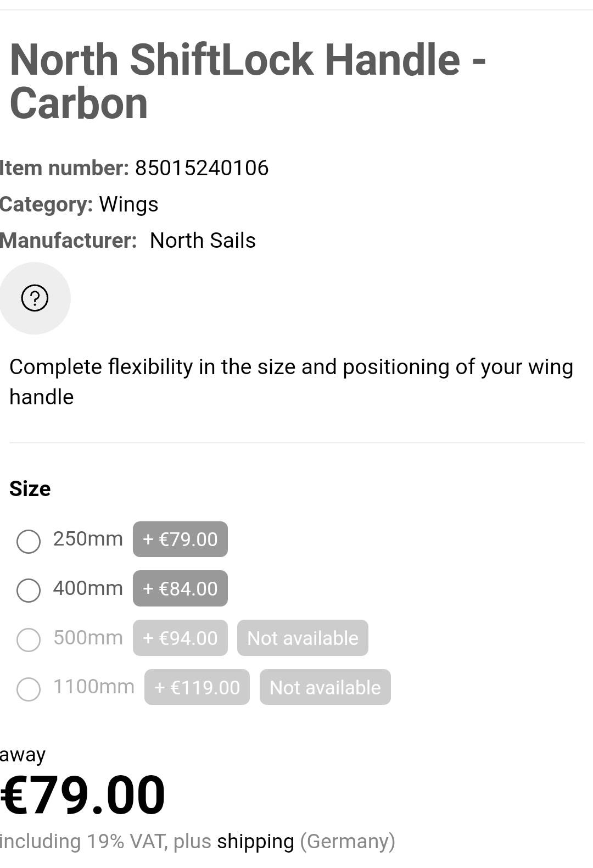593x868 pixels.
Task: Click the + €94.00 price badge
Action: [180, 638]
